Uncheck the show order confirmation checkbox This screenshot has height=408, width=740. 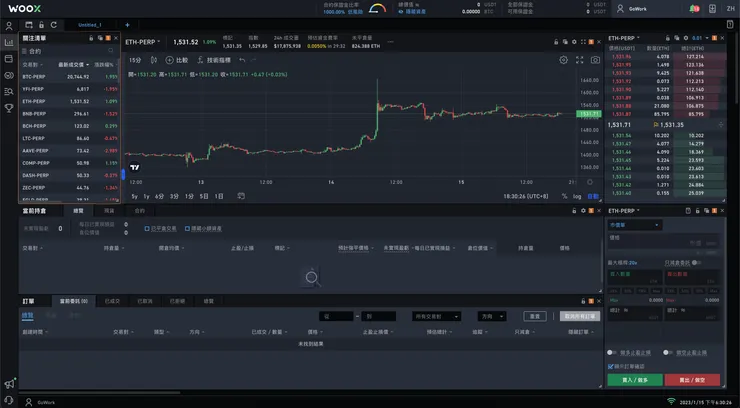click(x=611, y=366)
